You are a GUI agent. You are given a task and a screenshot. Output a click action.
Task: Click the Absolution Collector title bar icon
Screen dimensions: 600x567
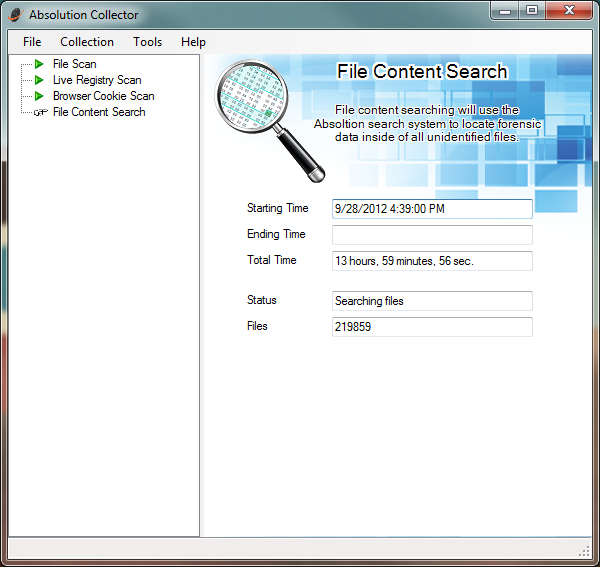click(x=16, y=15)
